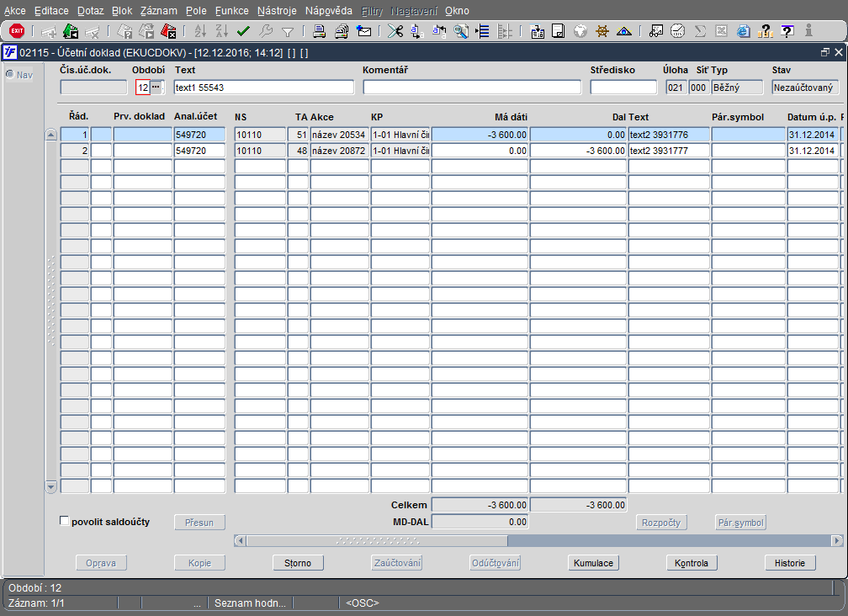Viewport: 848px width, 616px height.
Task: Click the red cancel query icon
Action: (x=169, y=31)
